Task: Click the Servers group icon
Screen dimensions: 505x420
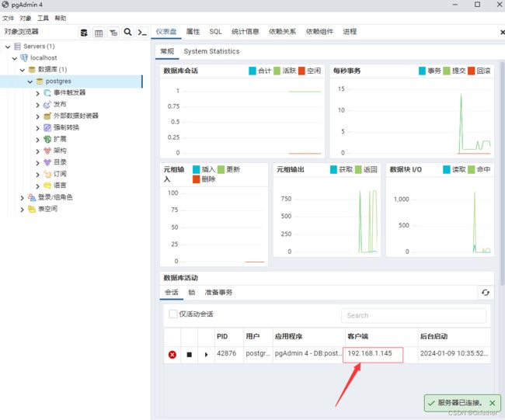Action: (x=17, y=47)
